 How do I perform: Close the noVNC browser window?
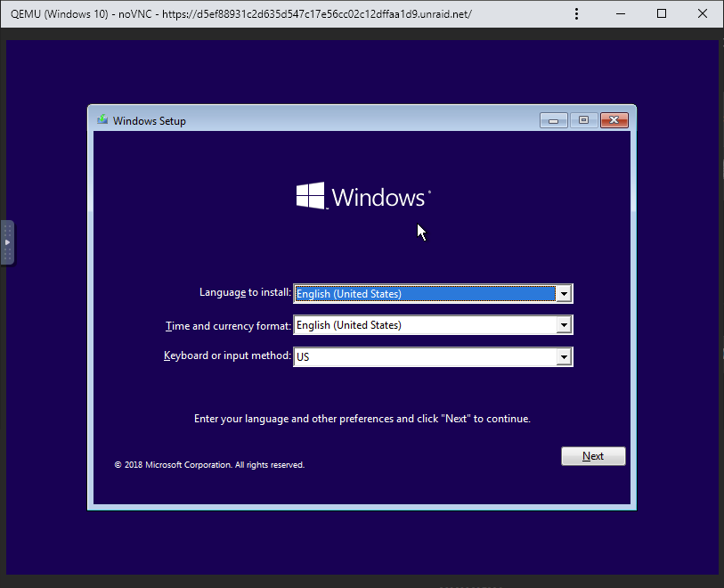(703, 14)
